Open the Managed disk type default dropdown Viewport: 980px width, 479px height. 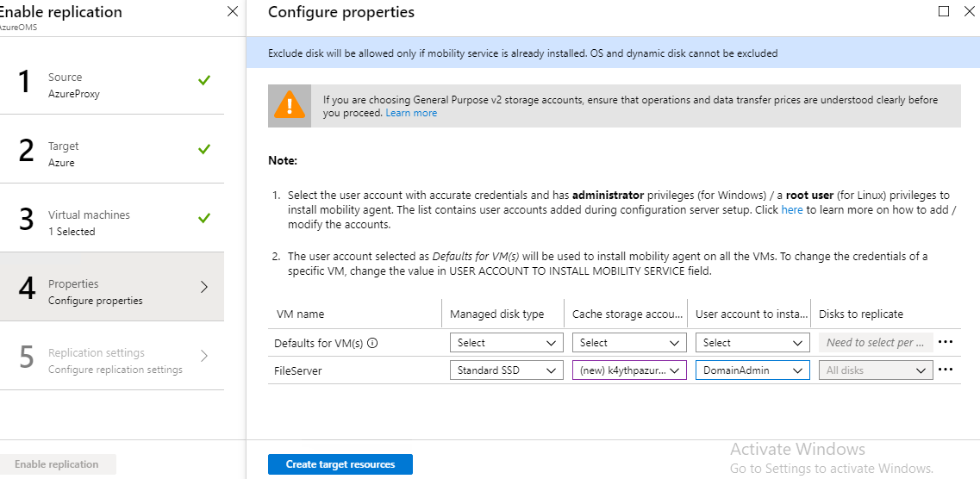[x=506, y=342]
